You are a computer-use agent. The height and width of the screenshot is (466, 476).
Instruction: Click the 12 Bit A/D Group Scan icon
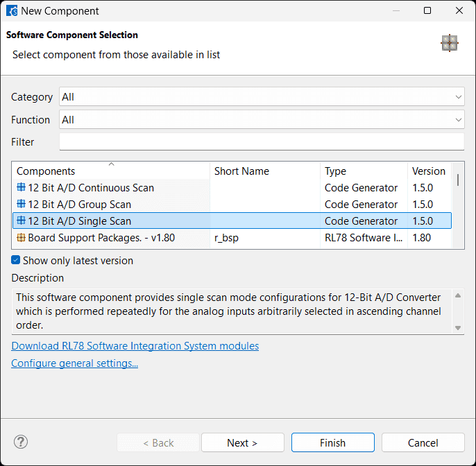click(x=21, y=205)
